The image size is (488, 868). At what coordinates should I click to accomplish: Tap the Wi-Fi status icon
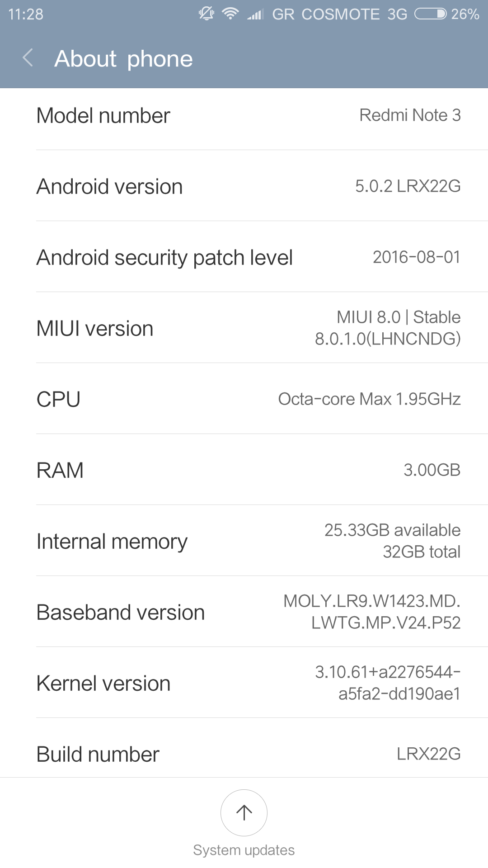click(x=230, y=14)
